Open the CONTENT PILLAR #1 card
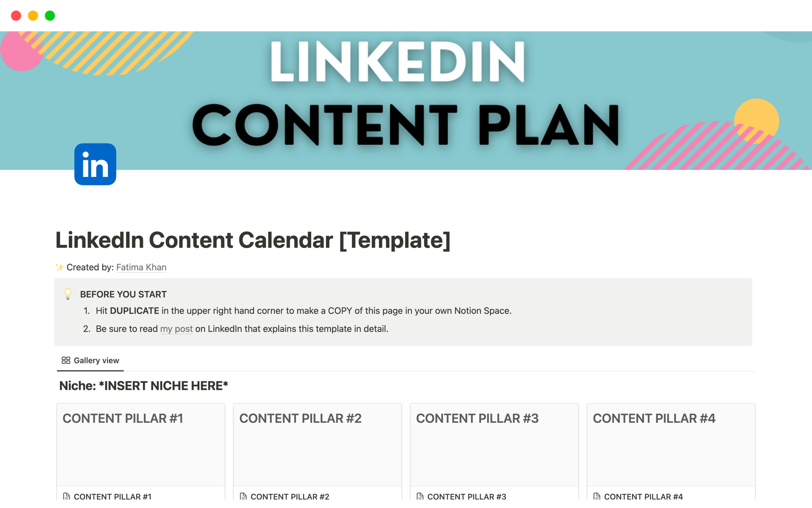This screenshot has height=508, width=812. click(141, 444)
